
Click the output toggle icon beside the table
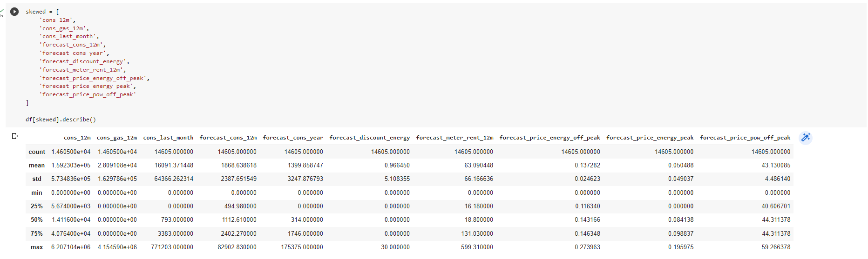(15, 136)
